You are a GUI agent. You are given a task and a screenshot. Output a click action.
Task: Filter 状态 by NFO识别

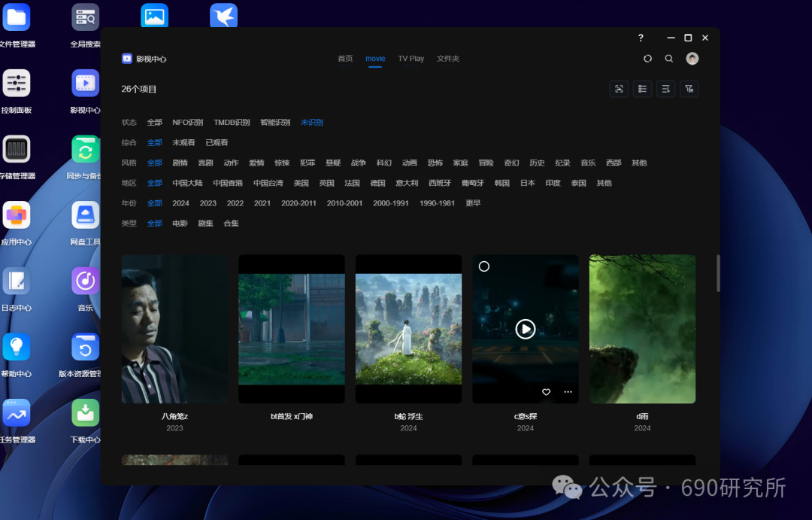coord(187,123)
